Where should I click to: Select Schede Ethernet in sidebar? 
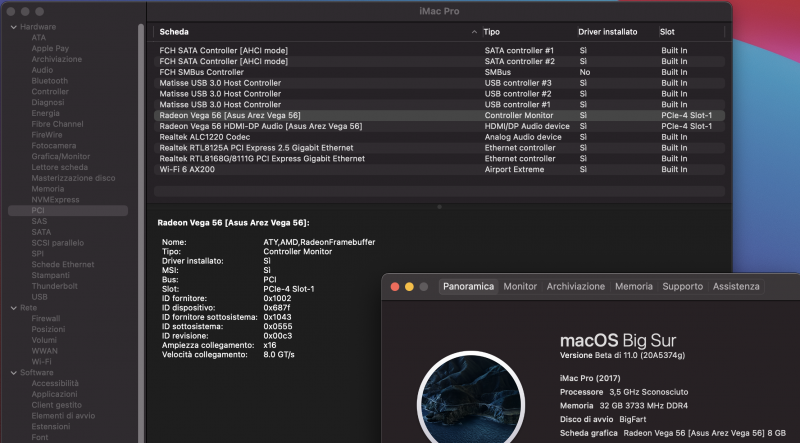(x=63, y=264)
